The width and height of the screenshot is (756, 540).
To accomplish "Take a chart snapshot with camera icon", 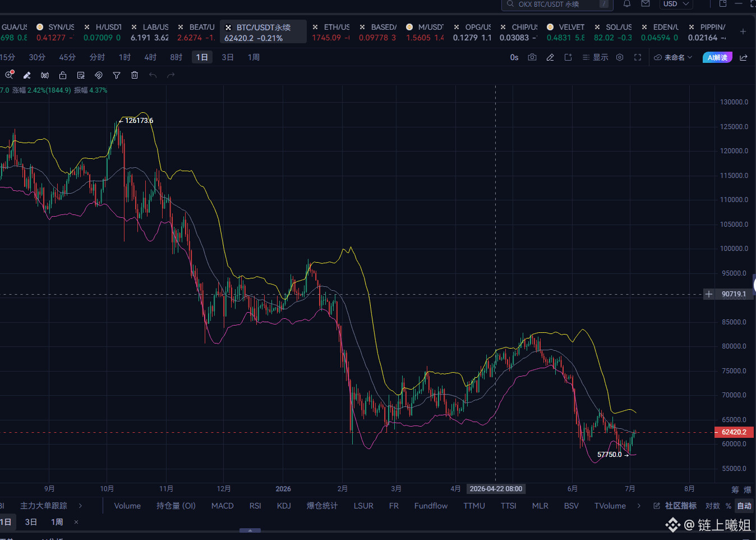I will pos(532,57).
